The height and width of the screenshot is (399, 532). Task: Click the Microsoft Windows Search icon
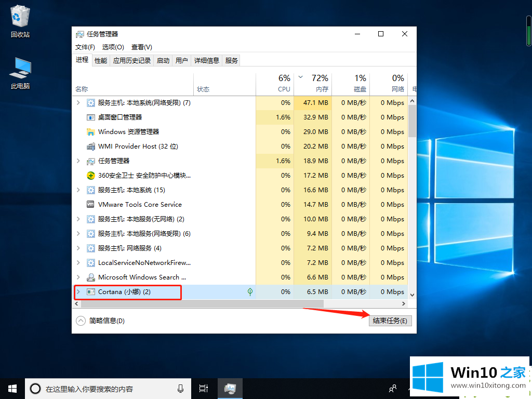[x=91, y=277]
